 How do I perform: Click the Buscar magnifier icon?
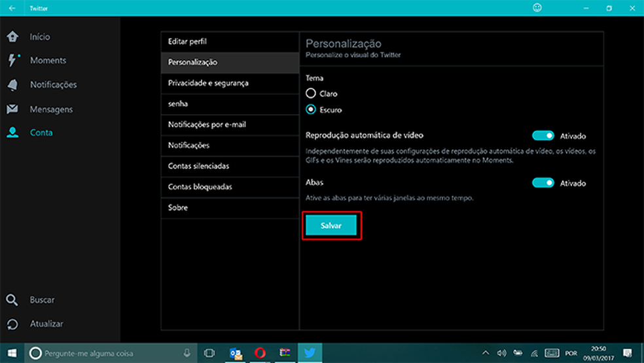[x=12, y=300]
